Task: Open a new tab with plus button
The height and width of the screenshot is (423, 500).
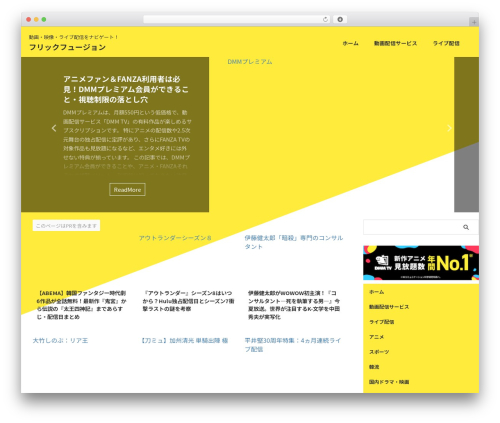Action: (x=474, y=22)
